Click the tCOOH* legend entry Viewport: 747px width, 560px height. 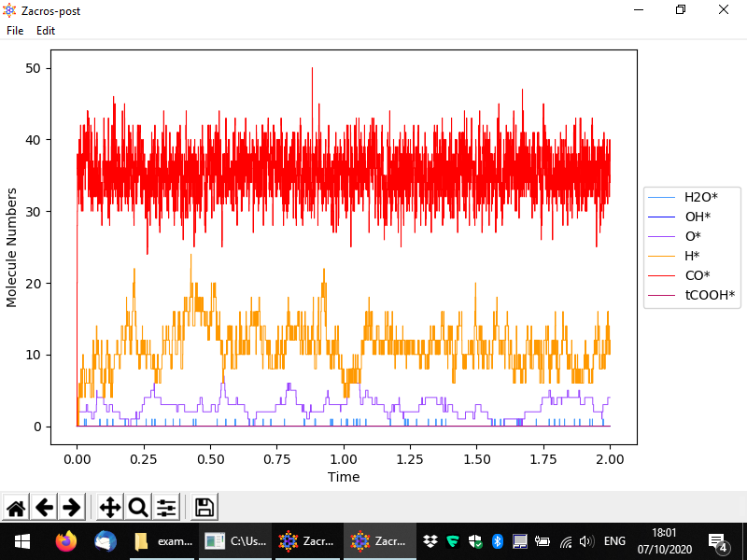coord(710,296)
